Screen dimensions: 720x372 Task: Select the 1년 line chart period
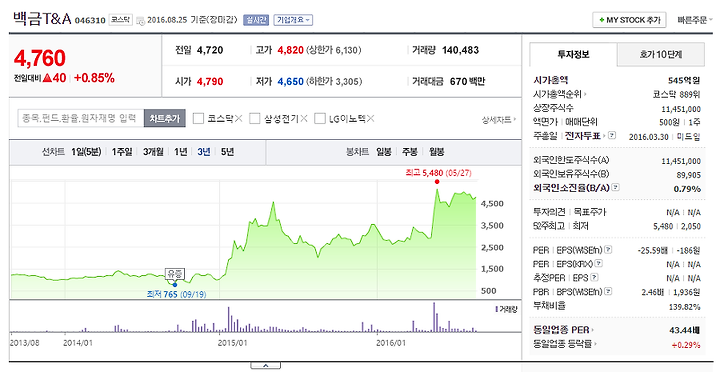click(180, 152)
